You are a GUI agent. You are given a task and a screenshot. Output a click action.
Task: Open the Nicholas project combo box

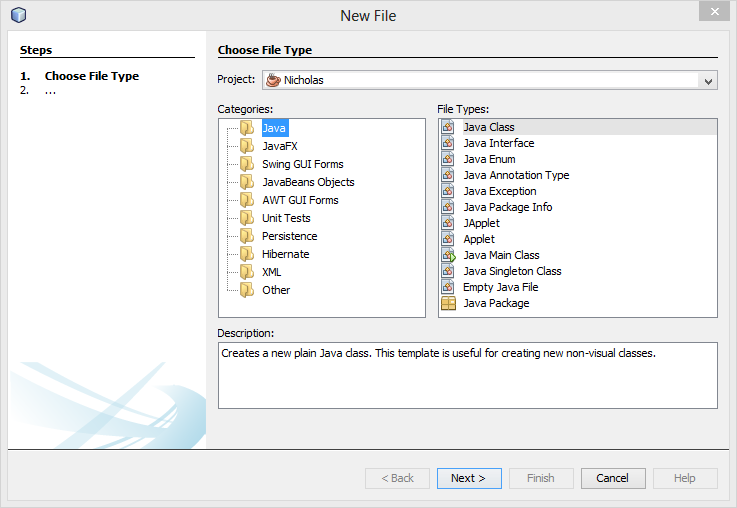490,80
